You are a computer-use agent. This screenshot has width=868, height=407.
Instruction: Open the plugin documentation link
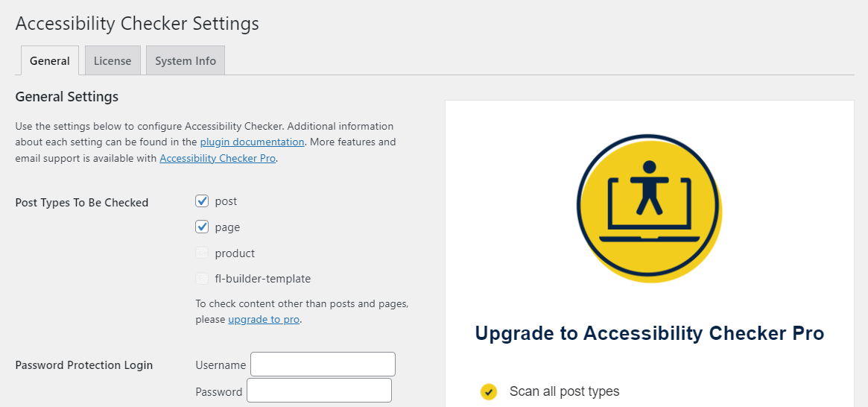point(252,142)
